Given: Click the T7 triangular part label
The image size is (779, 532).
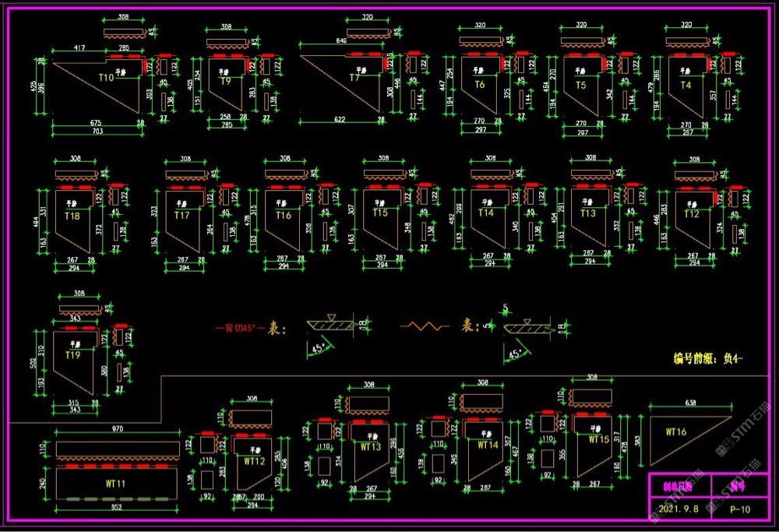Looking at the screenshot, I should pyautogui.click(x=354, y=78).
